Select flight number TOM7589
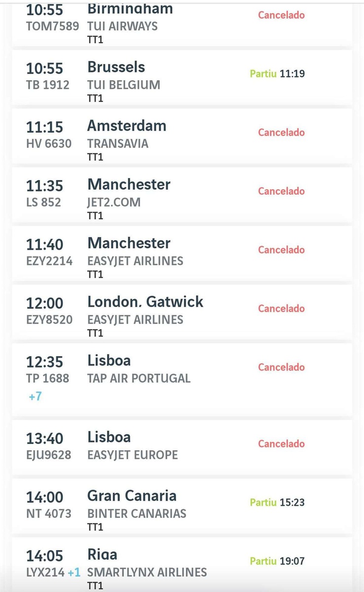364x592 pixels. pos(52,26)
